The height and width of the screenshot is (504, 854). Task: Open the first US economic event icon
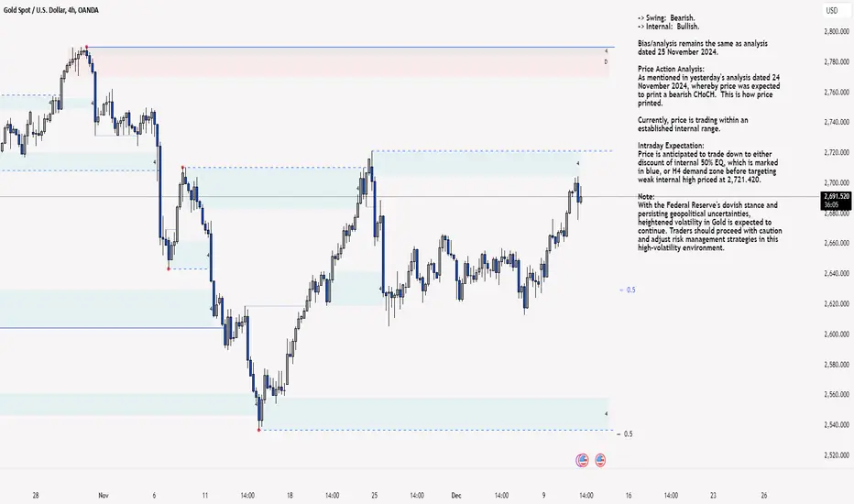click(582, 460)
